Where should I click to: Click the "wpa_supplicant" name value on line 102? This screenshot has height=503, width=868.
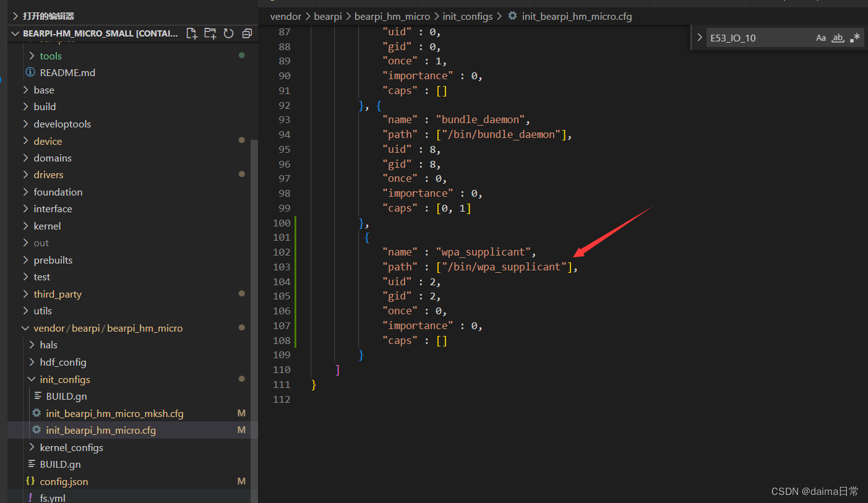click(x=484, y=252)
